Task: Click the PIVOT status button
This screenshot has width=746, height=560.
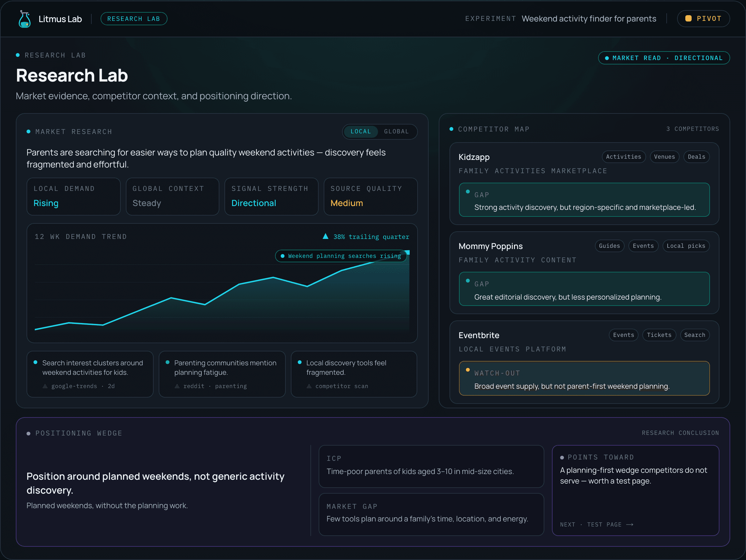Action: tap(703, 19)
